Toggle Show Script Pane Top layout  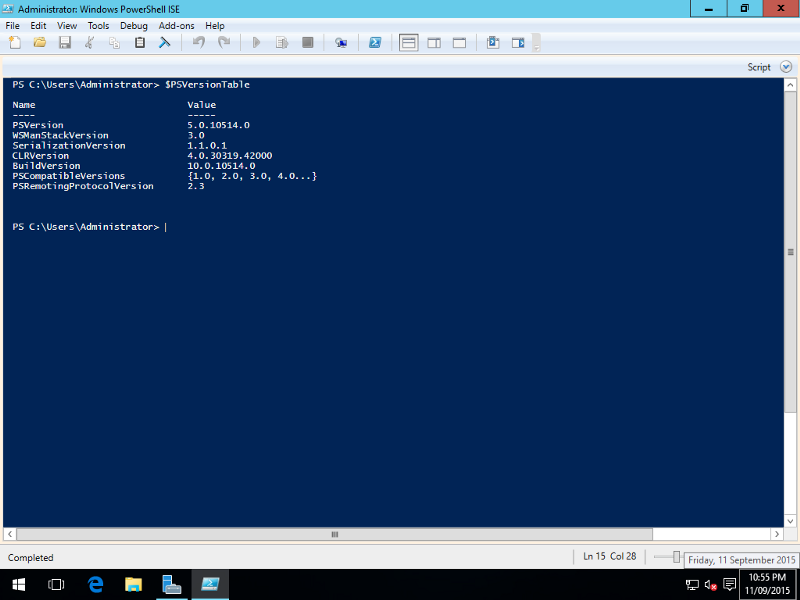point(408,42)
